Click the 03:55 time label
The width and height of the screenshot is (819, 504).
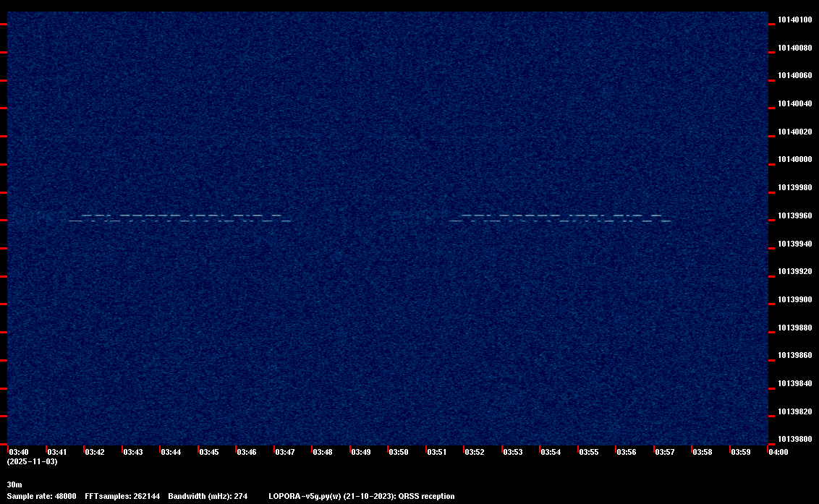589,452
